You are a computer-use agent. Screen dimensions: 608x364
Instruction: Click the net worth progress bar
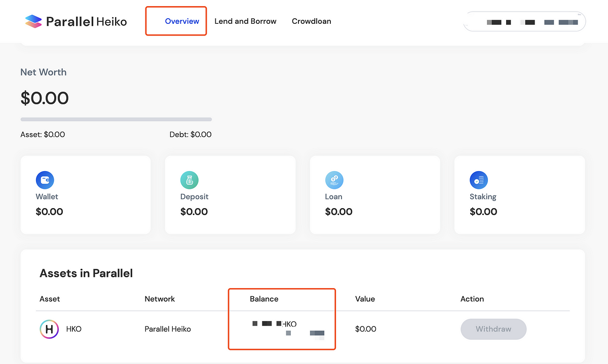[116, 119]
